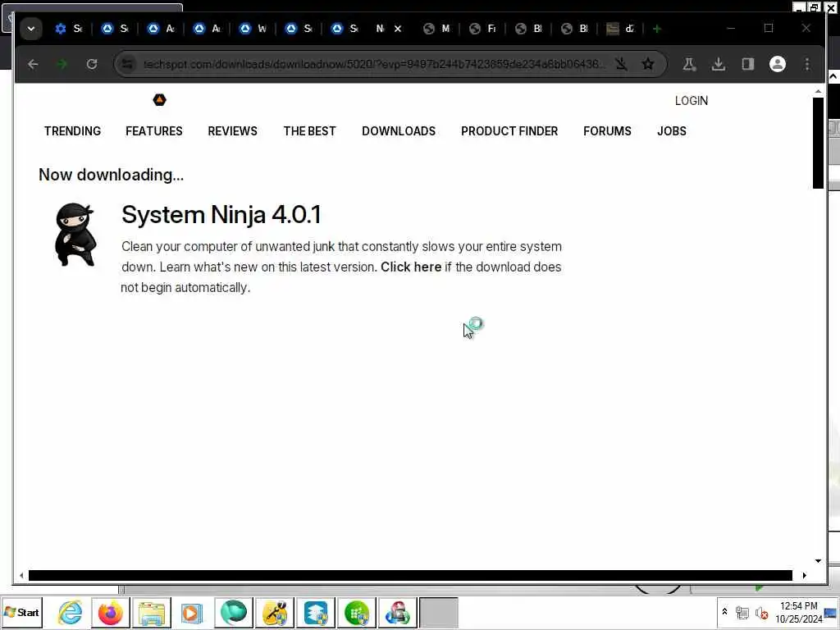Screen dimensions: 840x630
Task: Open Windows Media Player from the taskbar
Action: point(192,612)
